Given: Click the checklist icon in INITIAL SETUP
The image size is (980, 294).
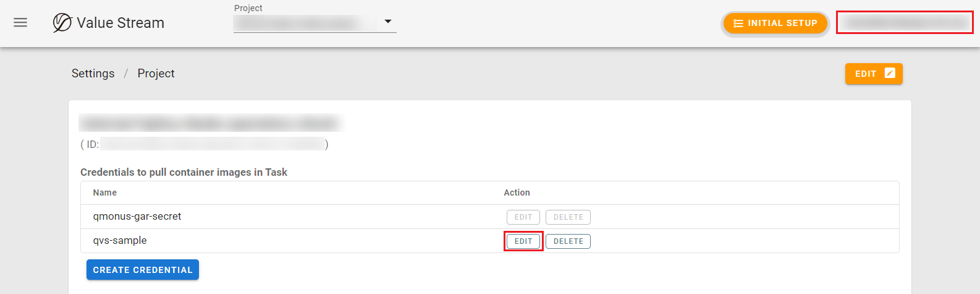Looking at the screenshot, I should [x=738, y=24].
